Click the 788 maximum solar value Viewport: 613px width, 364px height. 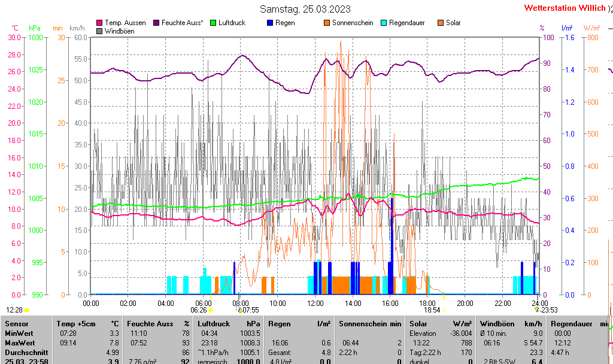(x=467, y=343)
